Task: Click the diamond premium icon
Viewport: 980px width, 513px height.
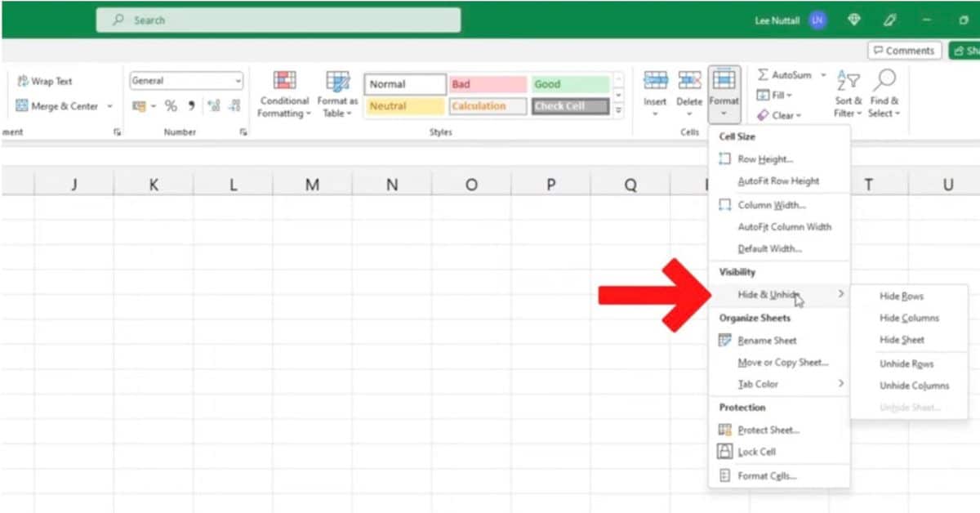Action: pos(853,20)
